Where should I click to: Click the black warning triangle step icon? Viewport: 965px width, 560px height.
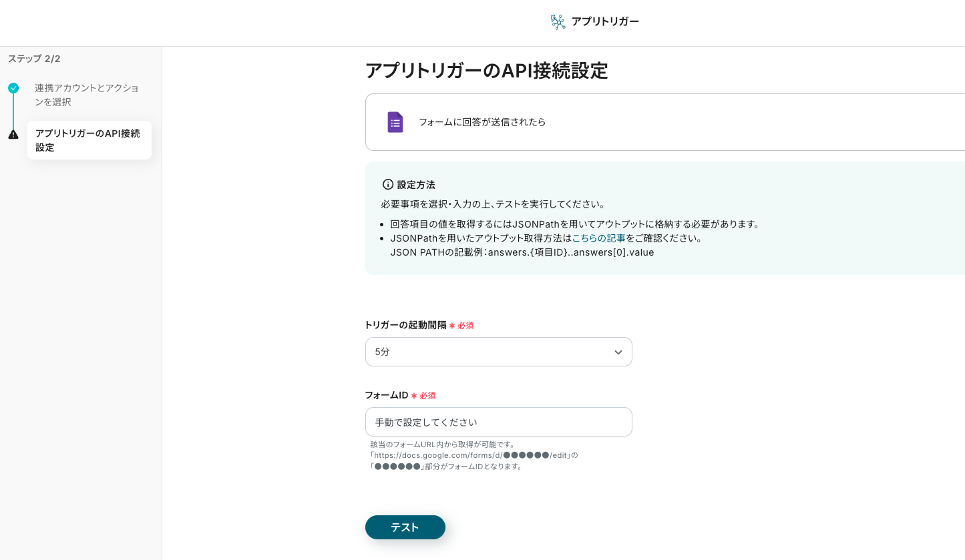coord(13,134)
